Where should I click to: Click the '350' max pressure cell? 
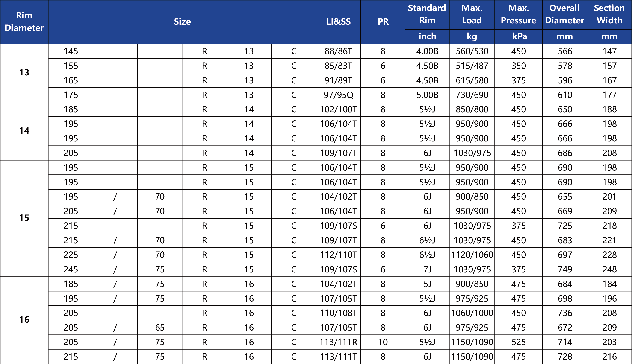point(519,66)
